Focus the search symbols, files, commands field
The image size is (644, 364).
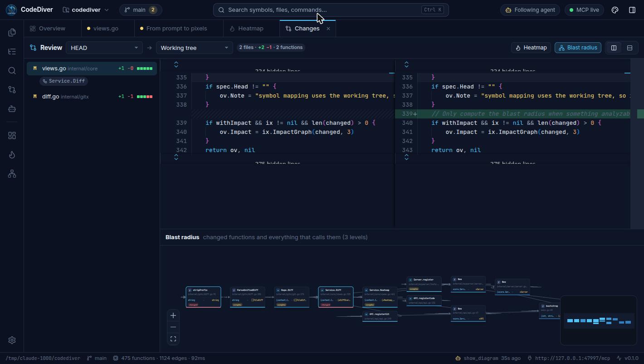click(x=331, y=10)
